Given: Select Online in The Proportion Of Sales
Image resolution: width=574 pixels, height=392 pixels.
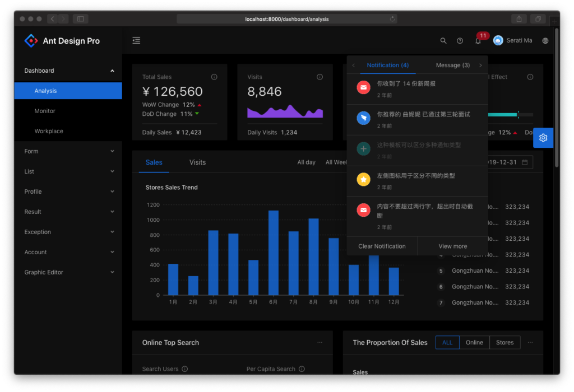Looking at the screenshot, I should [474, 342].
